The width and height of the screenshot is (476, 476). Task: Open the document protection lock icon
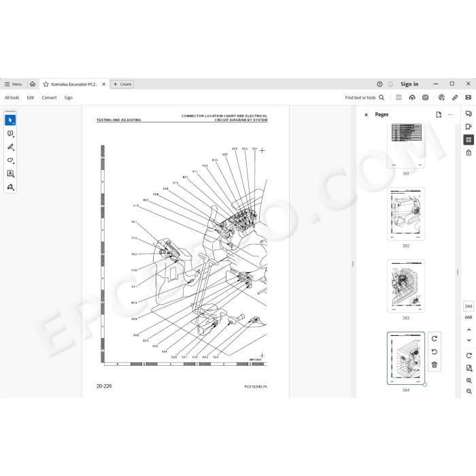[x=469, y=153]
